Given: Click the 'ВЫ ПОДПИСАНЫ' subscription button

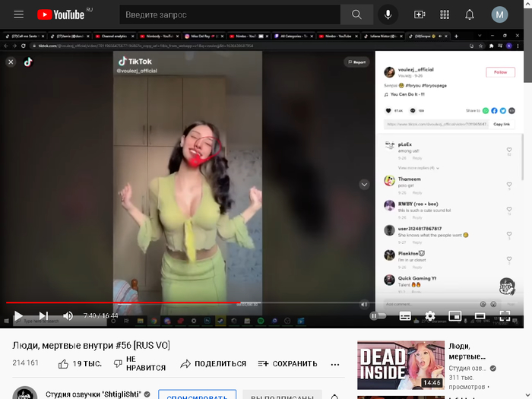Looking at the screenshot, I should (282, 396).
